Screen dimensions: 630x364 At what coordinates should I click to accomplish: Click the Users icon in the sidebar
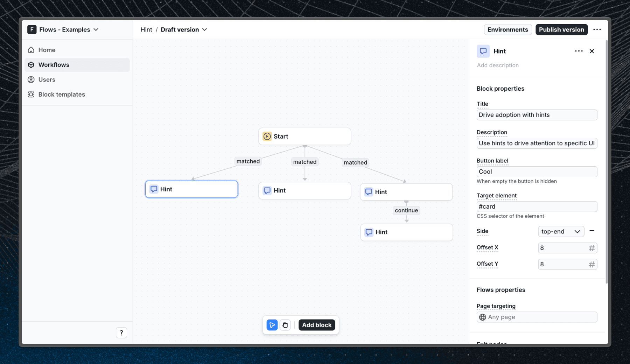31,79
